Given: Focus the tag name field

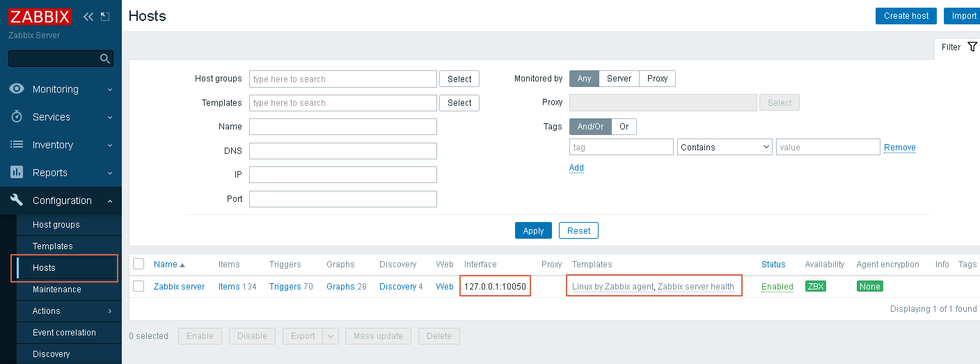Looking at the screenshot, I should (x=622, y=147).
